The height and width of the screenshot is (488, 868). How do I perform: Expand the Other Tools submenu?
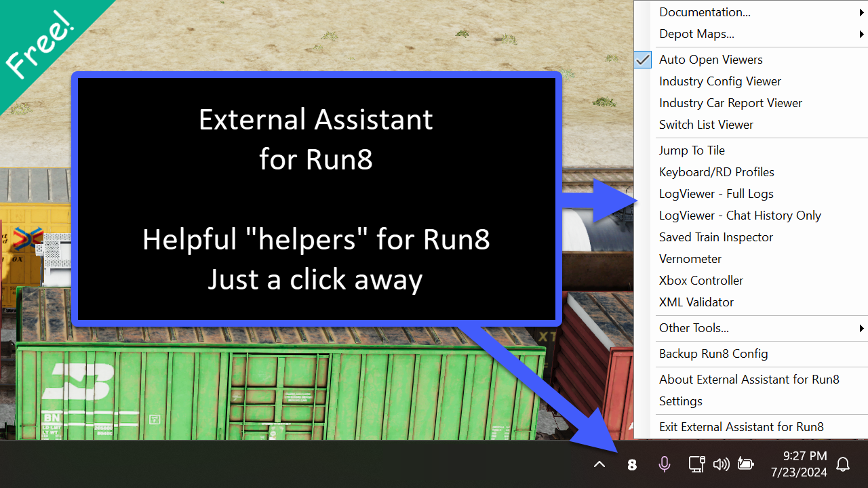[x=694, y=328]
